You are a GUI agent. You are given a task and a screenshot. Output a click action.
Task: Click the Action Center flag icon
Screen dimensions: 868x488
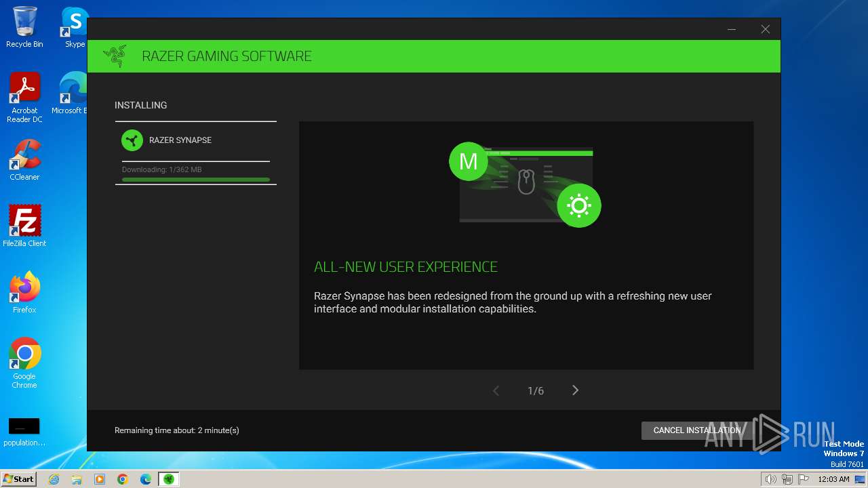[x=804, y=479]
